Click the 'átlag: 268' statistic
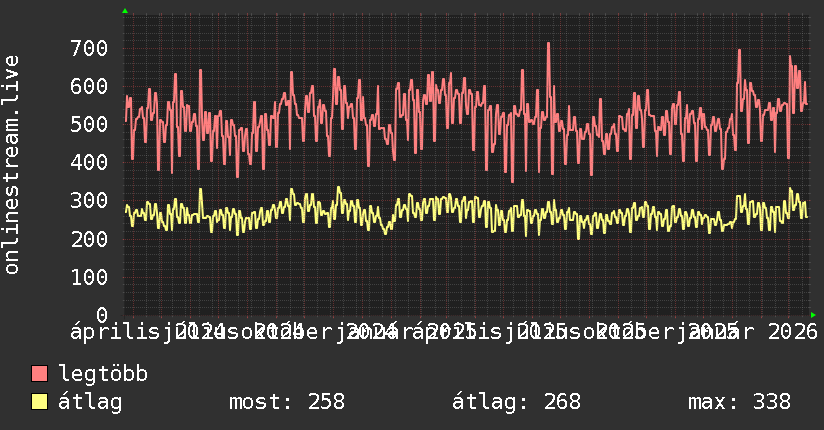824x430 pixels. [517, 402]
